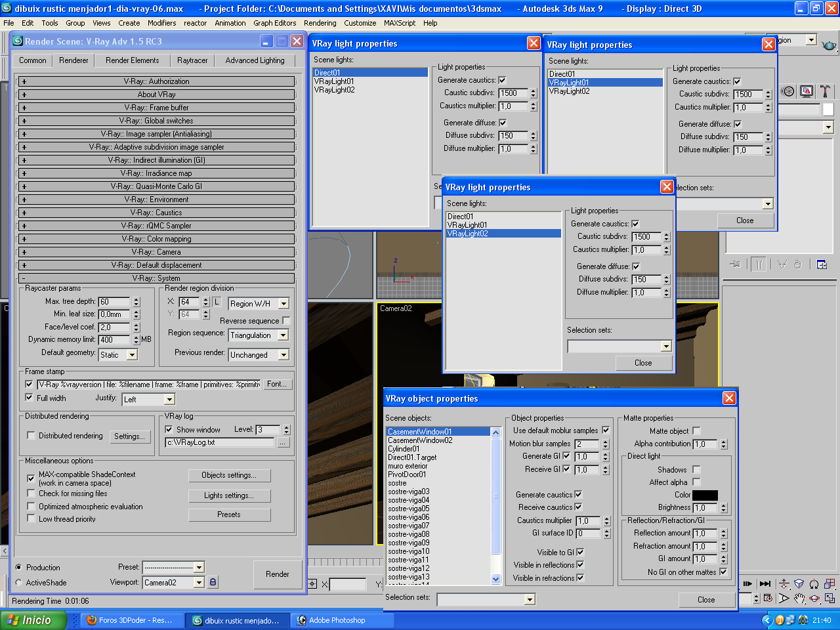Toggle Show window checkbox in VRay log
The image size is (840, 630).
point(169,430)
